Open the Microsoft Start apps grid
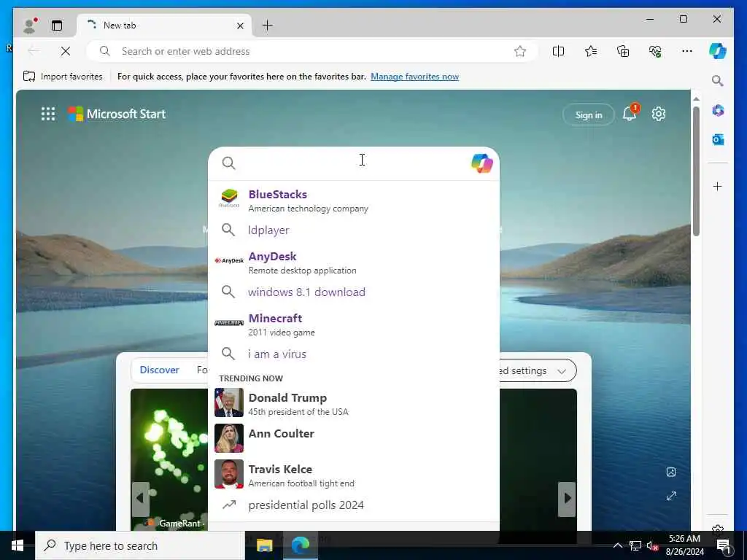 pyautogui.click(x=48, y=114)
